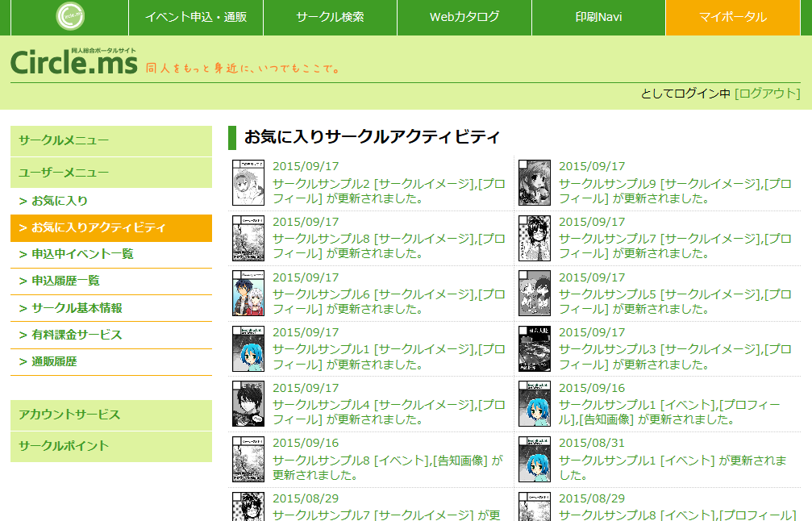Select お気に入りアクティビティ in the sidebar

click(x=111, y=228)
